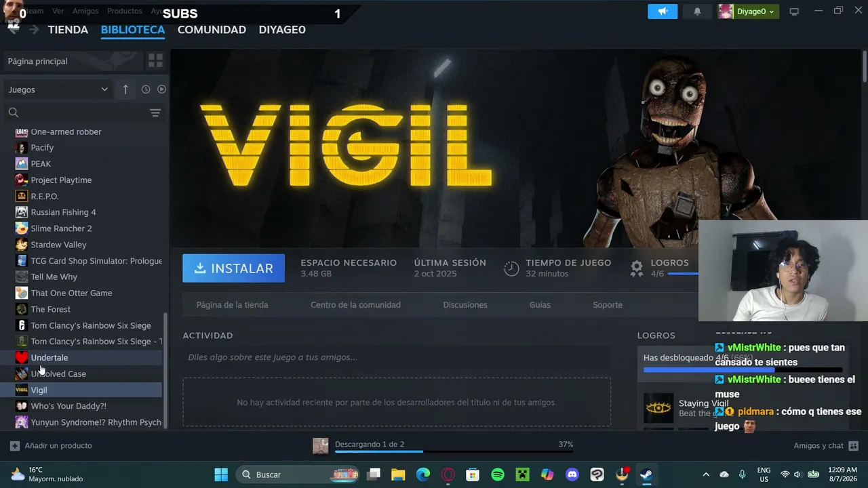This screenshot has height=488, width=868.
Task: Open the Windows Start menu
Action: pos(221,474)
